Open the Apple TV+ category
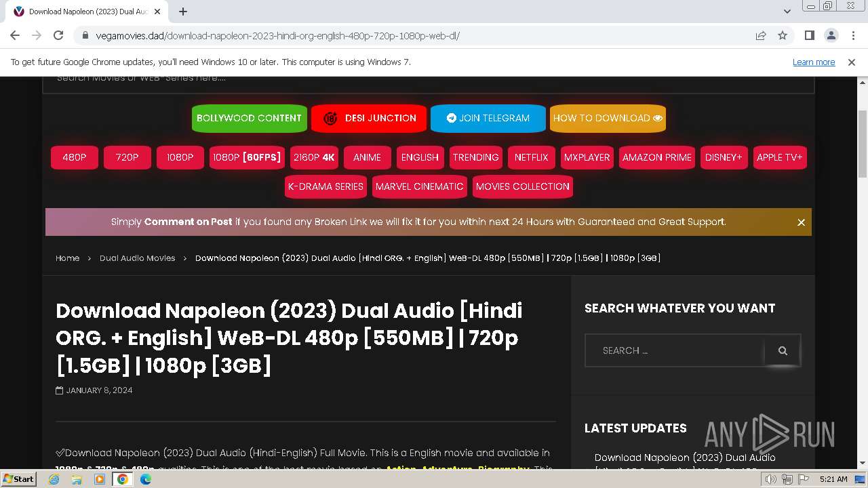 tap(780, 157)
